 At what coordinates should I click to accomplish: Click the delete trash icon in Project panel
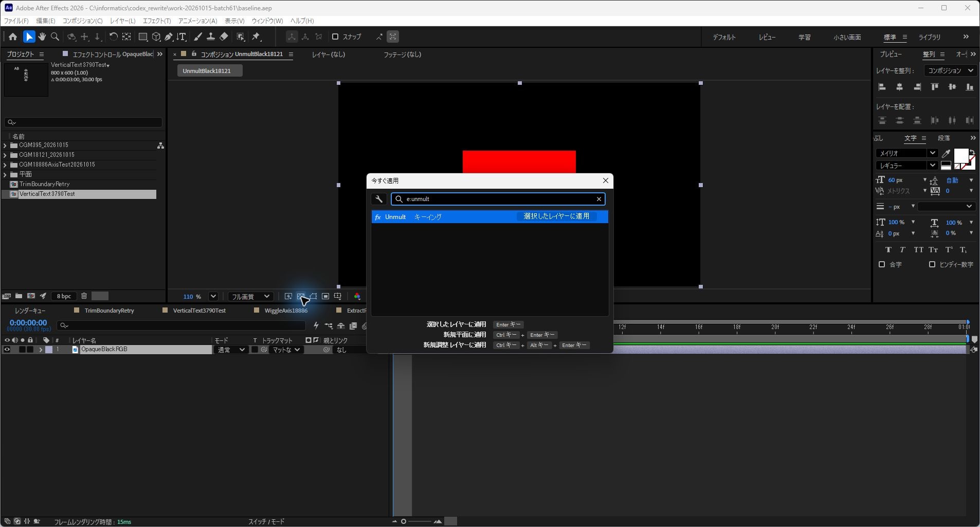(84, 296)
